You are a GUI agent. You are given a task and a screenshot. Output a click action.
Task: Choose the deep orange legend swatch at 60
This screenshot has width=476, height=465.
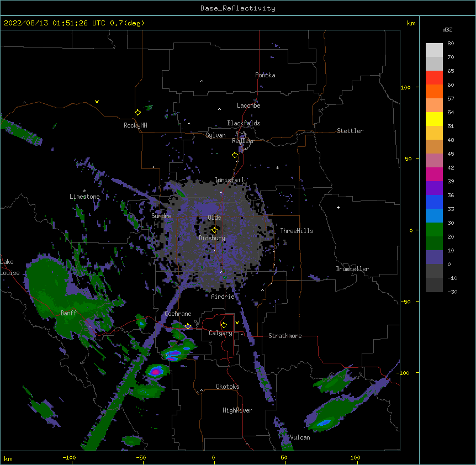(x=434, y=91)
